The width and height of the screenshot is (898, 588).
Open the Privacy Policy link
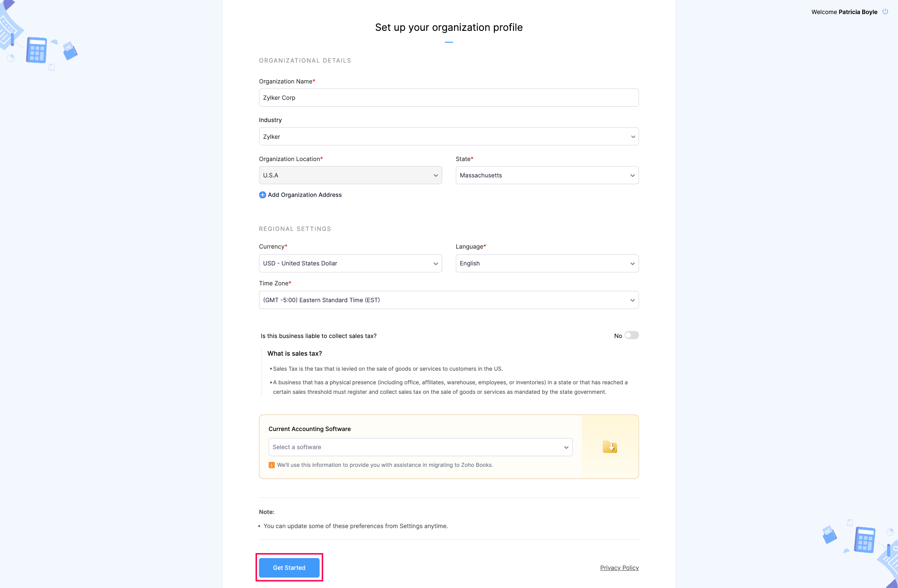pyautogui.click(x=620, y=567)
